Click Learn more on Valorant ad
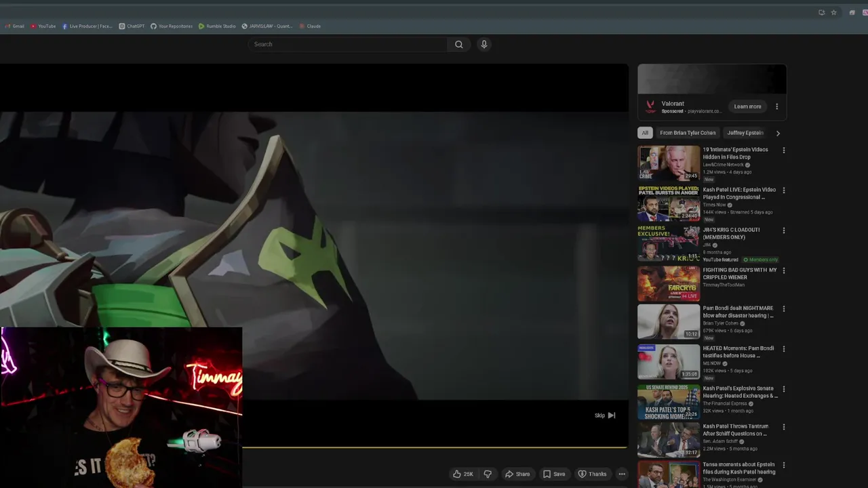 tap(747, 106)
